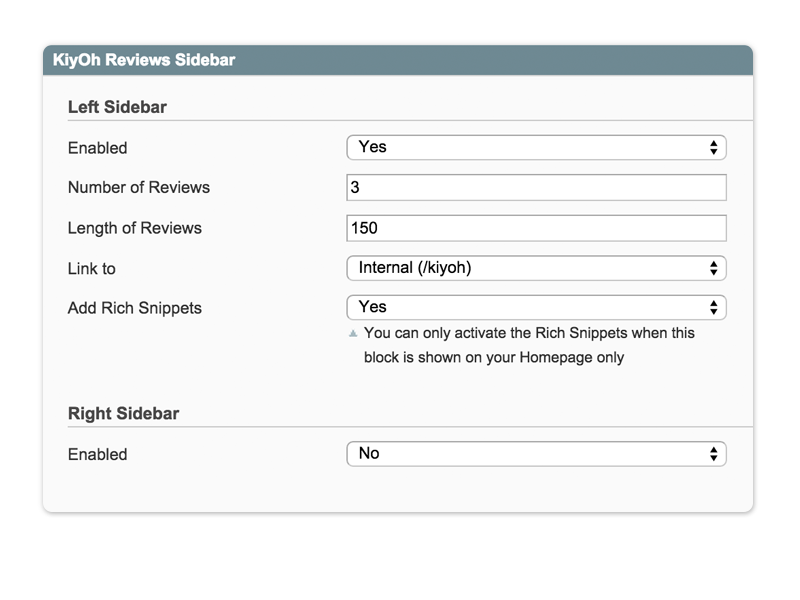Click the Number of Reviews label
The height and width of the screenshot is (600, 800).
click(x=139, y=187)
